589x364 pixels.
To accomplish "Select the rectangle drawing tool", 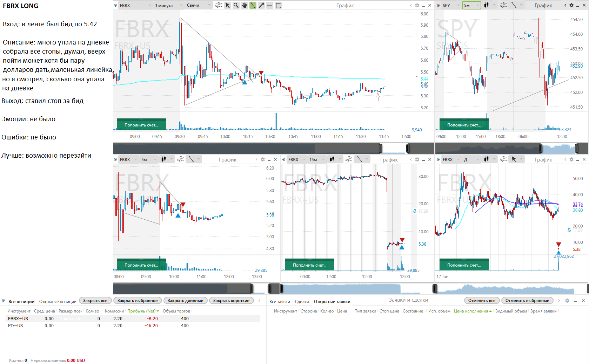I will pyautogui.click(x=278, y=5).
